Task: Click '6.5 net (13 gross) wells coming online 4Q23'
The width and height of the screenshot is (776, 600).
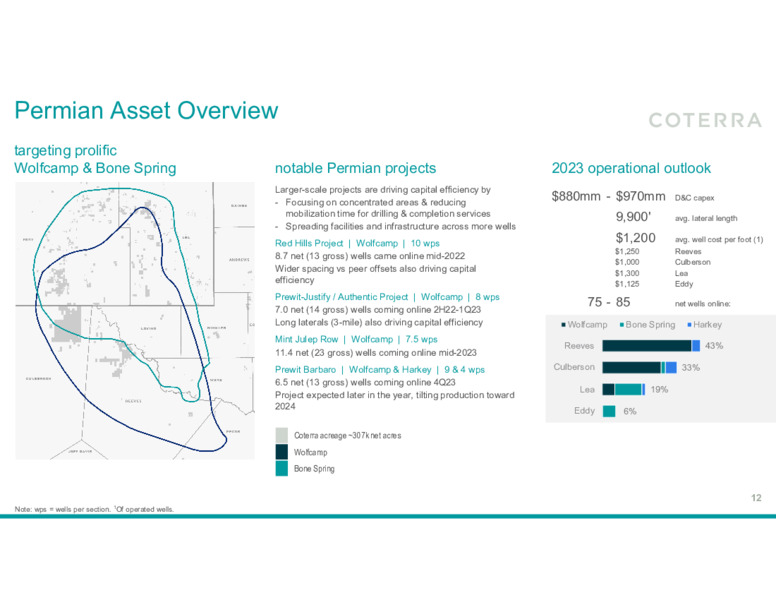Action: coord(365,383)
